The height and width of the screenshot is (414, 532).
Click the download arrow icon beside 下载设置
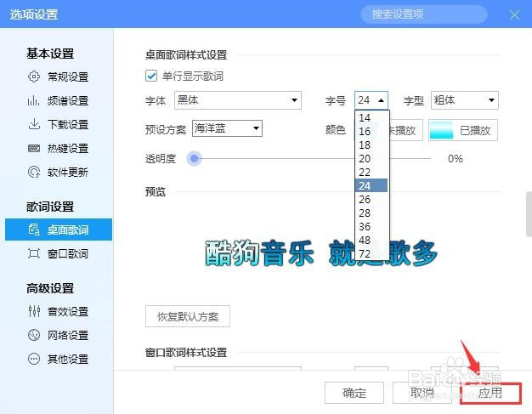(x=34, y=124)
